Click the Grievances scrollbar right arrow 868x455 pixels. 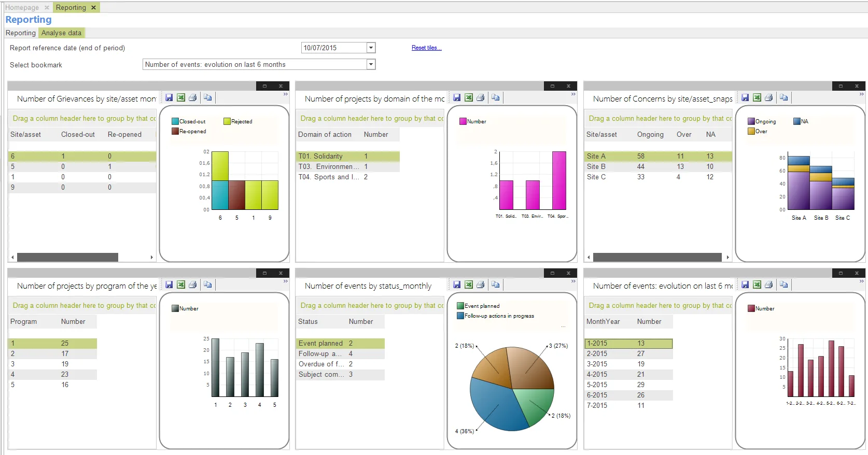click(152, 257)
